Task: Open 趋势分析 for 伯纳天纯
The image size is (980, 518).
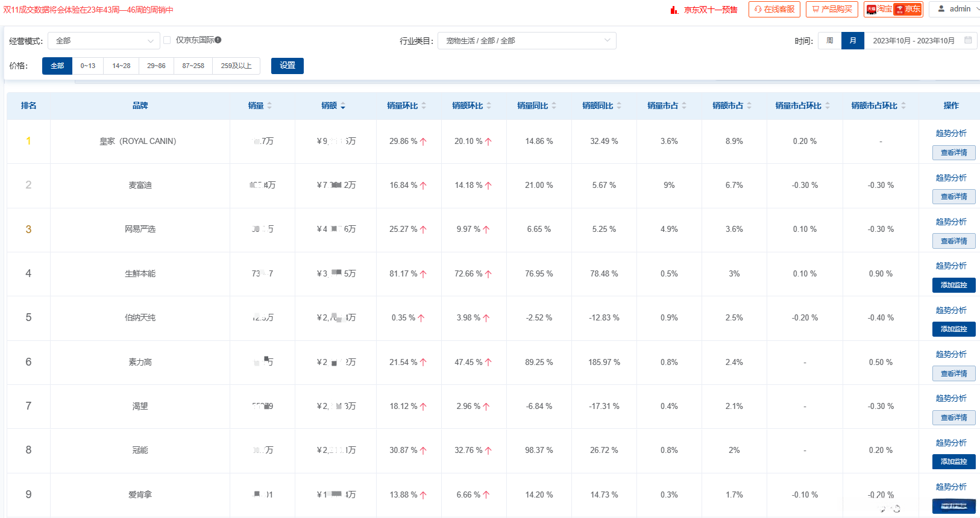Action: point(951,310)
